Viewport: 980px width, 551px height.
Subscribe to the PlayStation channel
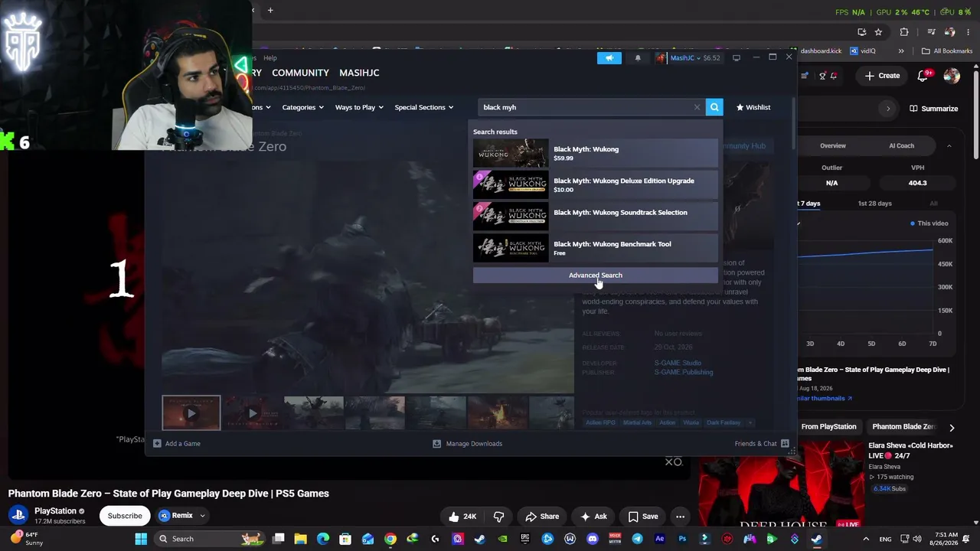tap(125, 516)
